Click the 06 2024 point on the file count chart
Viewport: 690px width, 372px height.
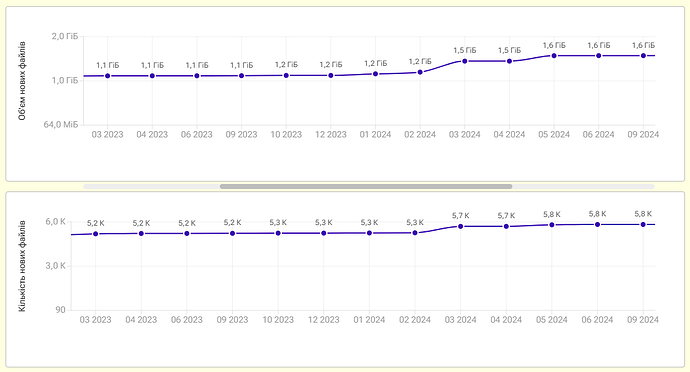598,225
